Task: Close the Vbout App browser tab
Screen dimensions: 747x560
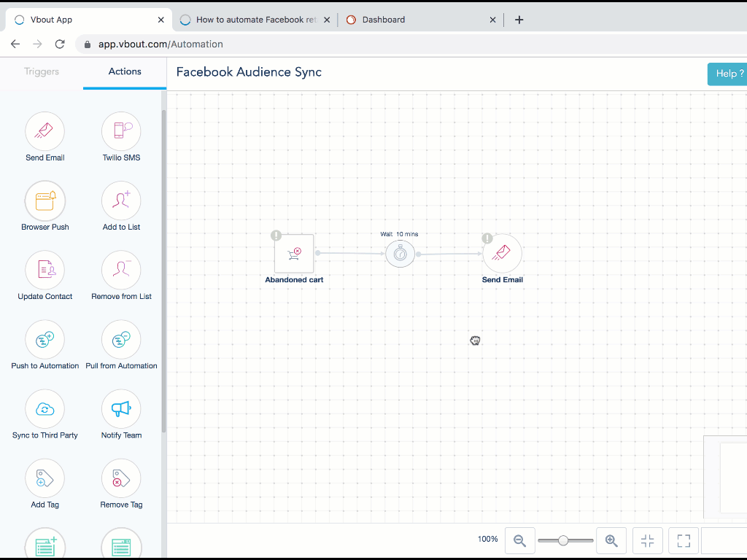Action: (161, 20)
